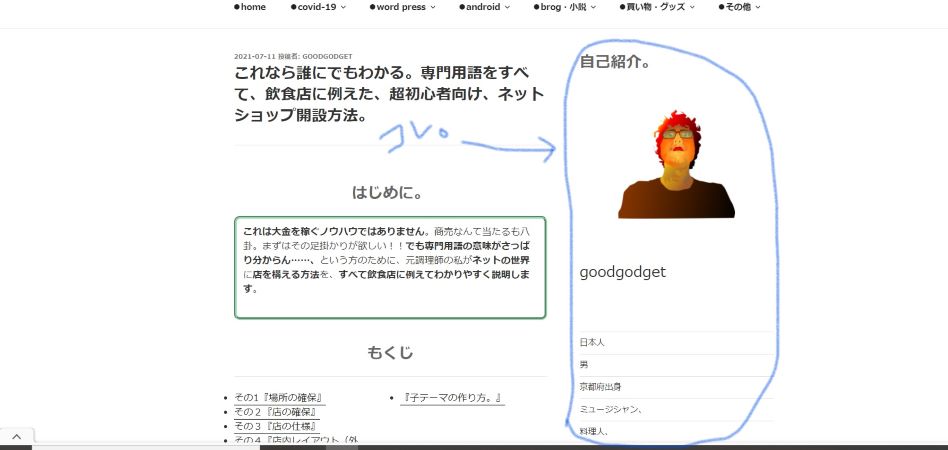Open the その2『店の確保』 link
The image size is (948, 450).
pos(276,412)
